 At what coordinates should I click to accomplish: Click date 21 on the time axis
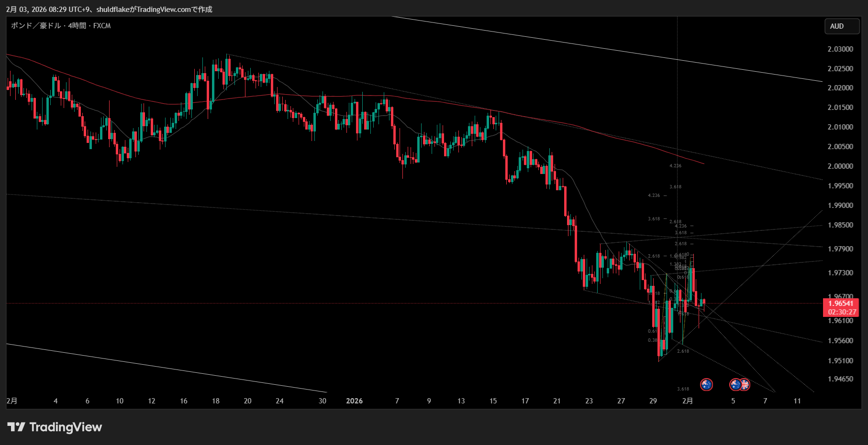click(557, 401)
